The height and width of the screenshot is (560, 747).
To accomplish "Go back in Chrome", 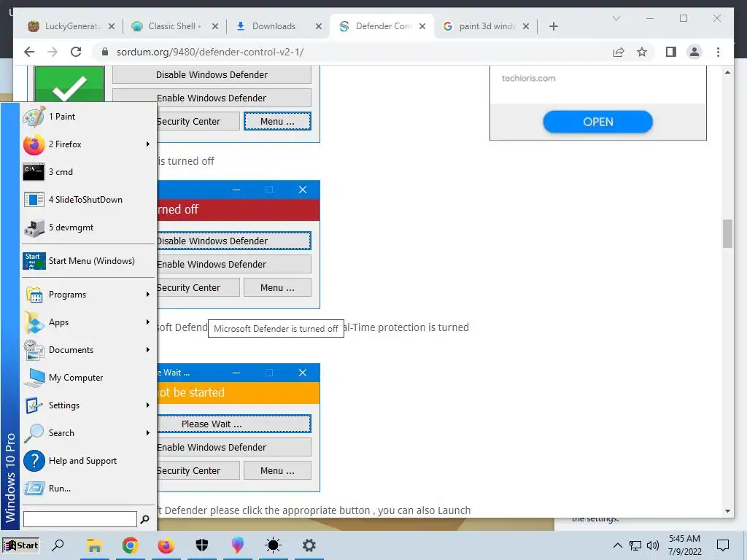I will pos(29,52).
